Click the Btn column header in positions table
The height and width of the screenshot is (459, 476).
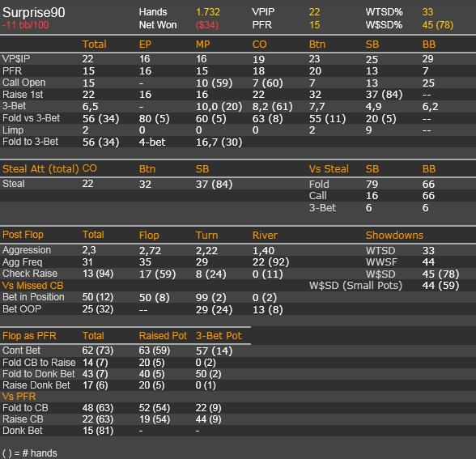(x=317, y=45)
